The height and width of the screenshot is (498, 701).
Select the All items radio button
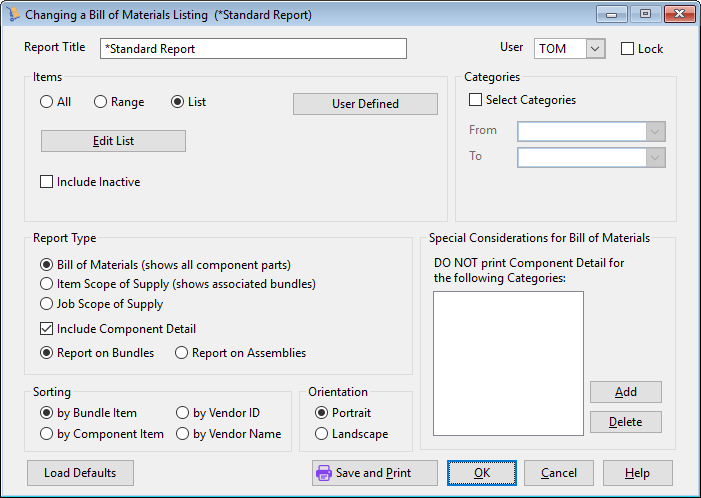point(46,102)
